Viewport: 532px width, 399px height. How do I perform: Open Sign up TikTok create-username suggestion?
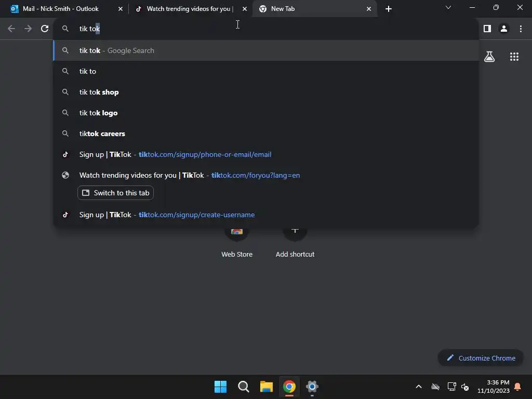click(x=267, y=215)
